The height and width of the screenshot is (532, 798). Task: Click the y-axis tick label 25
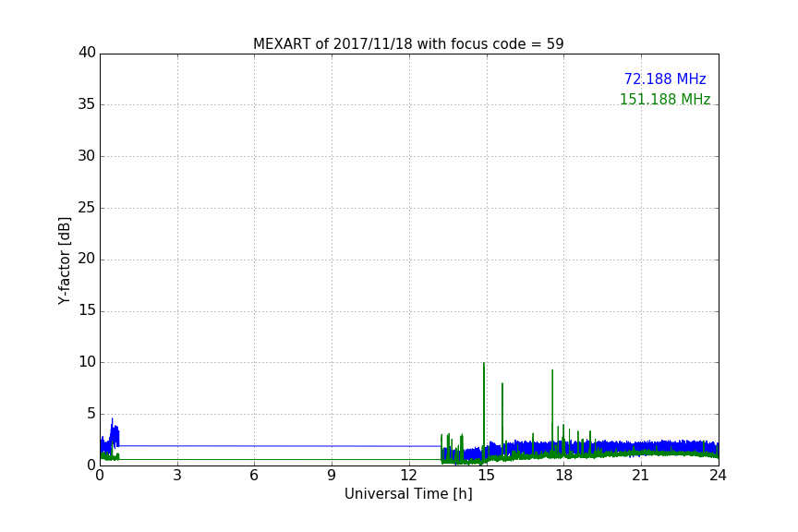click(x=87, y=208)
